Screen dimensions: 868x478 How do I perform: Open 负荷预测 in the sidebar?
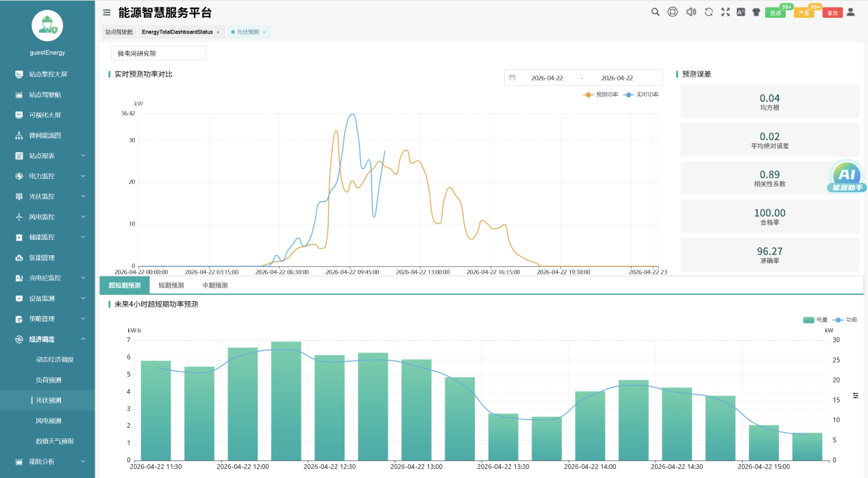tap(48, 380)
